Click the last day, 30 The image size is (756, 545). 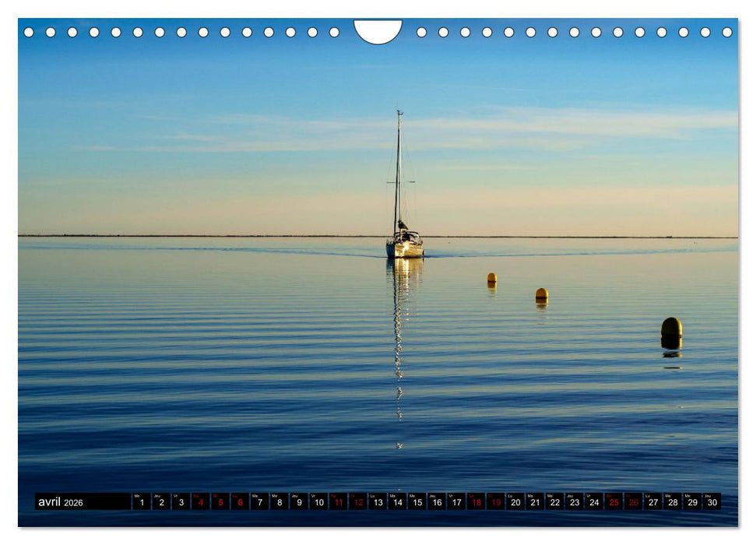point(712,503)
